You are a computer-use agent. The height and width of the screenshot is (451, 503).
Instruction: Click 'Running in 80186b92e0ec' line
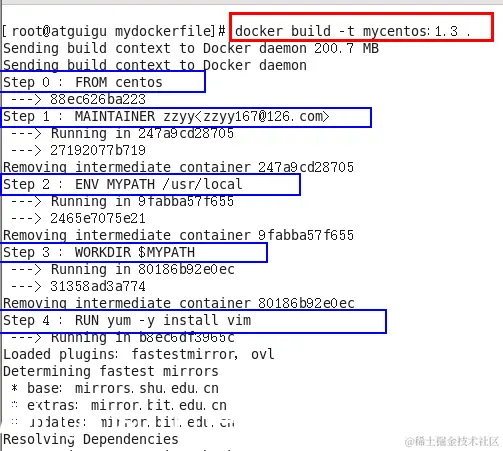122,269
